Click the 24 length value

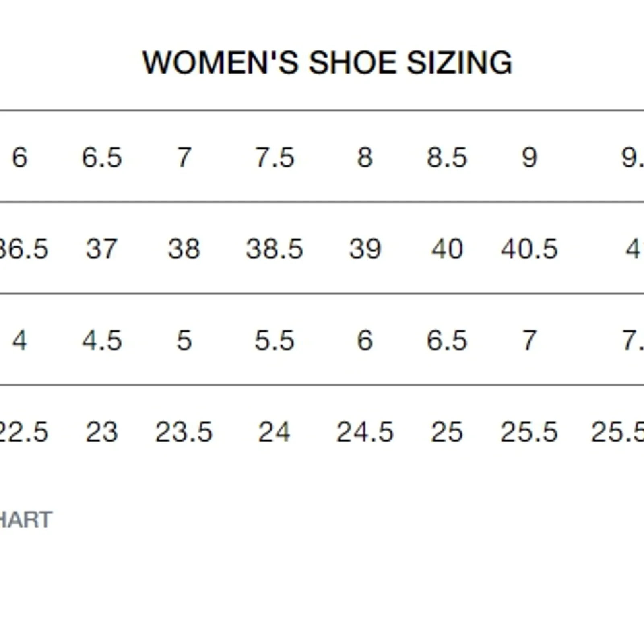pos(274,432)
